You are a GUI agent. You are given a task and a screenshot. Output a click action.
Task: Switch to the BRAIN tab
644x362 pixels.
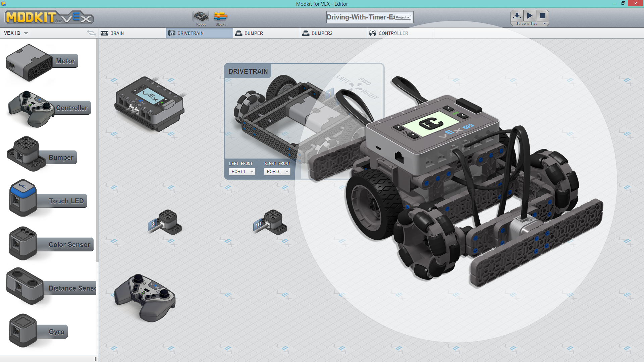tap(132, 33)
